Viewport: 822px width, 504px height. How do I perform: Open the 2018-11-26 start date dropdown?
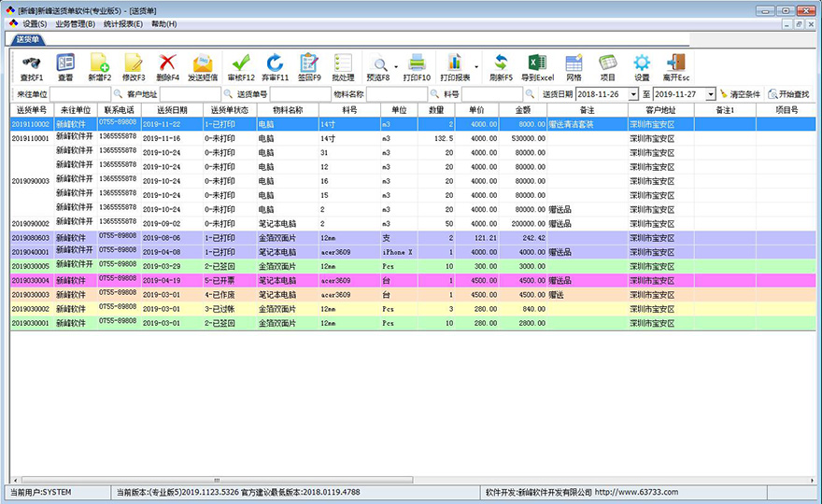pyautogui.click(x=633, y=94)
